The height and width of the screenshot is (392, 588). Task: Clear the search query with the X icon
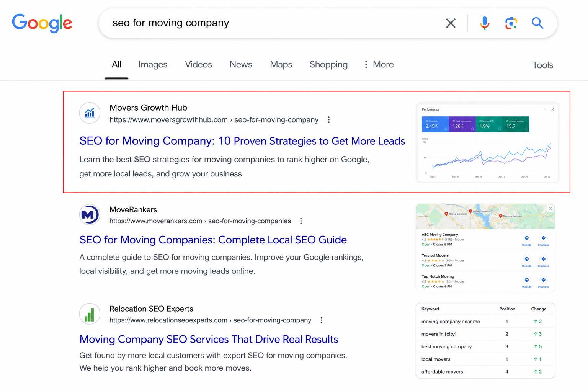click(451, 23)
